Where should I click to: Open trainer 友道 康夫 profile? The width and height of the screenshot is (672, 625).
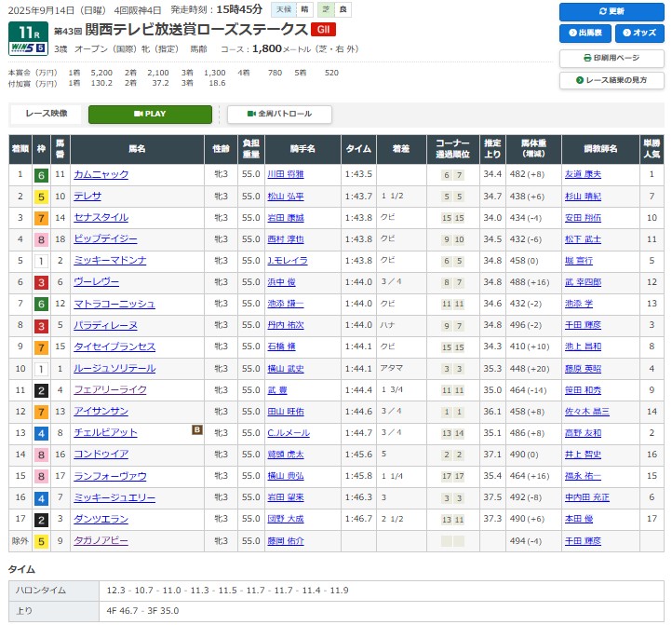coord(583,174)
